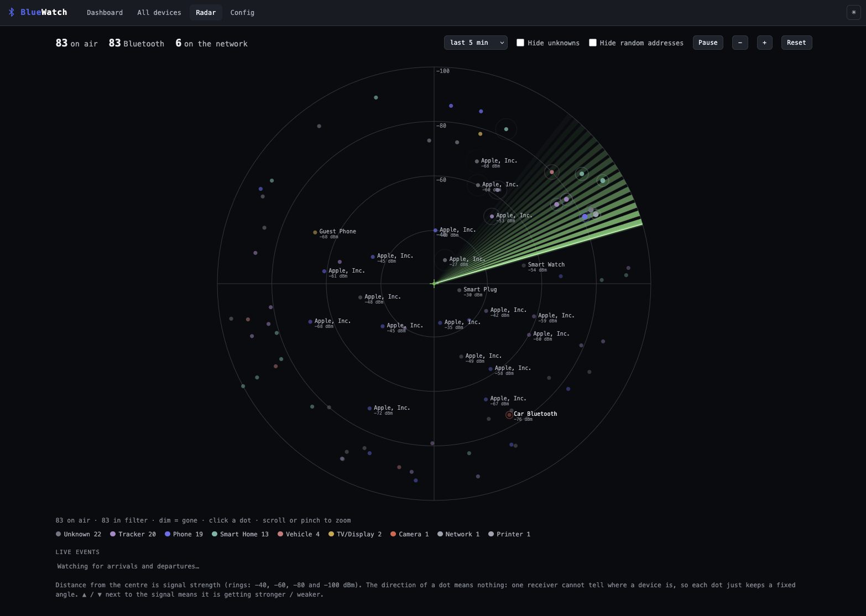
Task: Open the Dashboard tab
Action: click(105, 12)
